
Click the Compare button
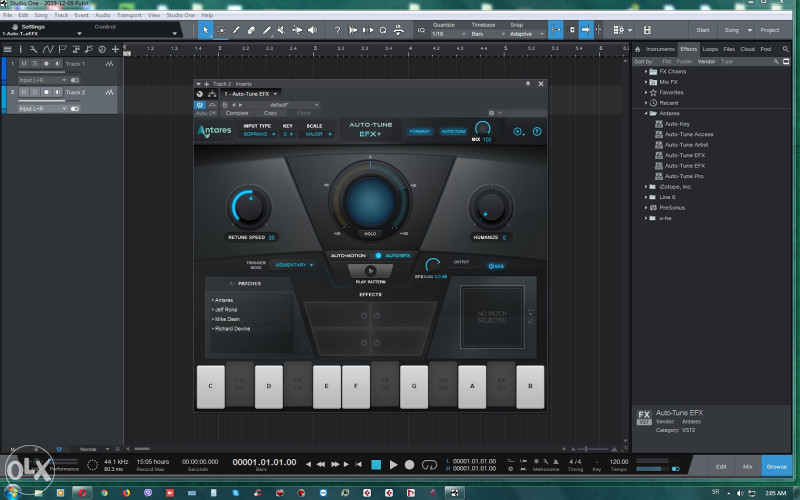[x=237, y=113]
